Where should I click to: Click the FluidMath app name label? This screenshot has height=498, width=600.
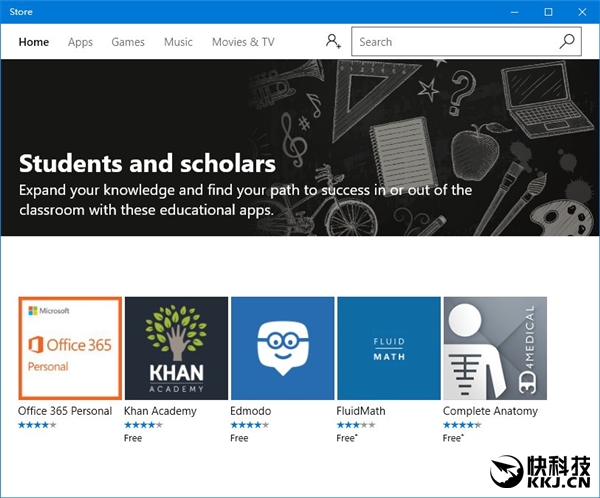click(361, 411)
